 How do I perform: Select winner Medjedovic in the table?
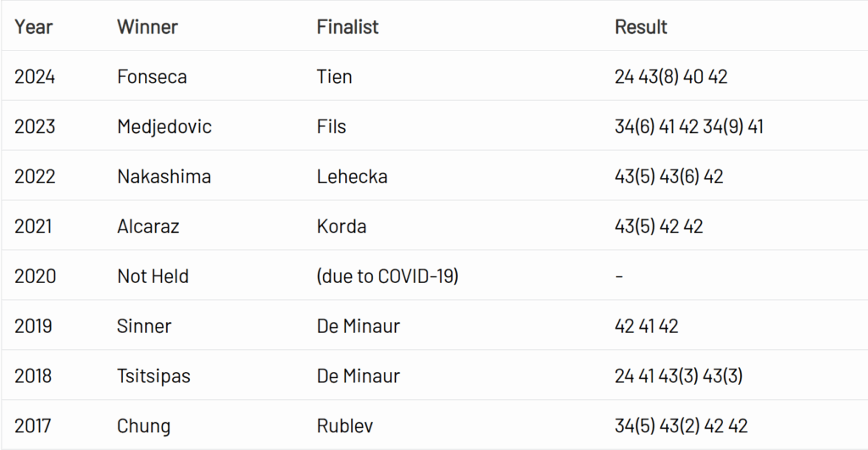pos(164,127)
